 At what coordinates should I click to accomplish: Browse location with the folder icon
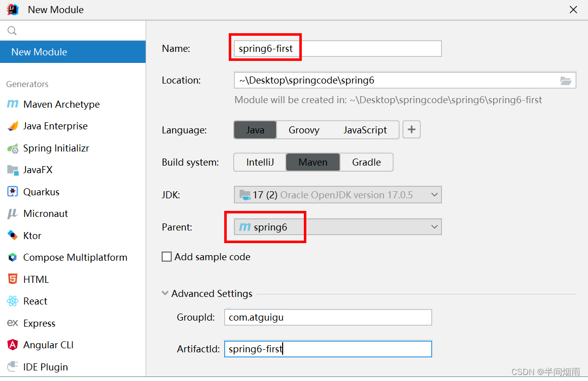(x=565, y=81)
